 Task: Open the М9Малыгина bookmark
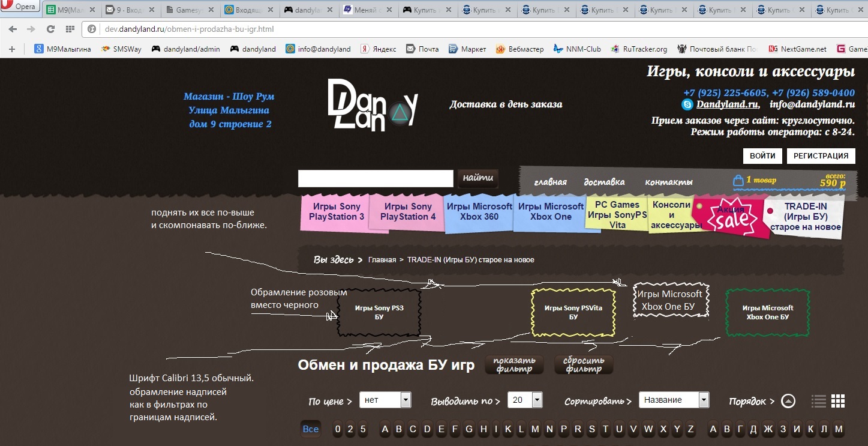[x=62, y=49]
